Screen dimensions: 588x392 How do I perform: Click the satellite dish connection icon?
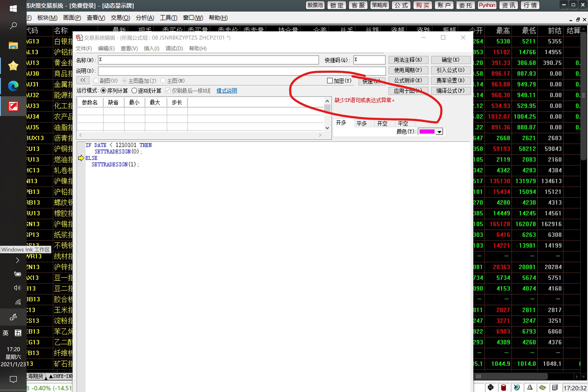[516, 387]
